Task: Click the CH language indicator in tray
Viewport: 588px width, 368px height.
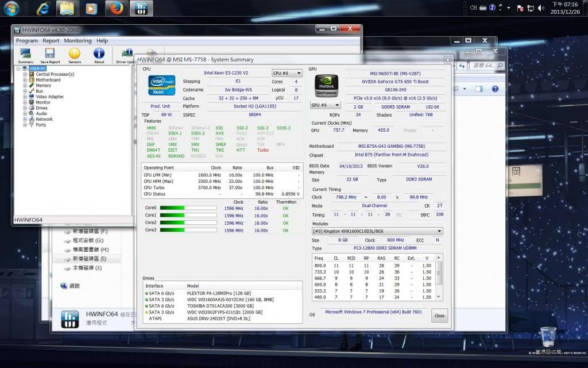Action: click(473, 7)
